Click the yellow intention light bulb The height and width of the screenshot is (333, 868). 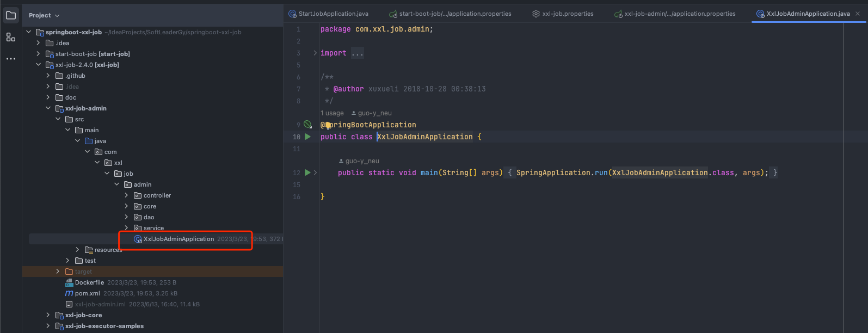pyautogui.click(x=328, y=125)
